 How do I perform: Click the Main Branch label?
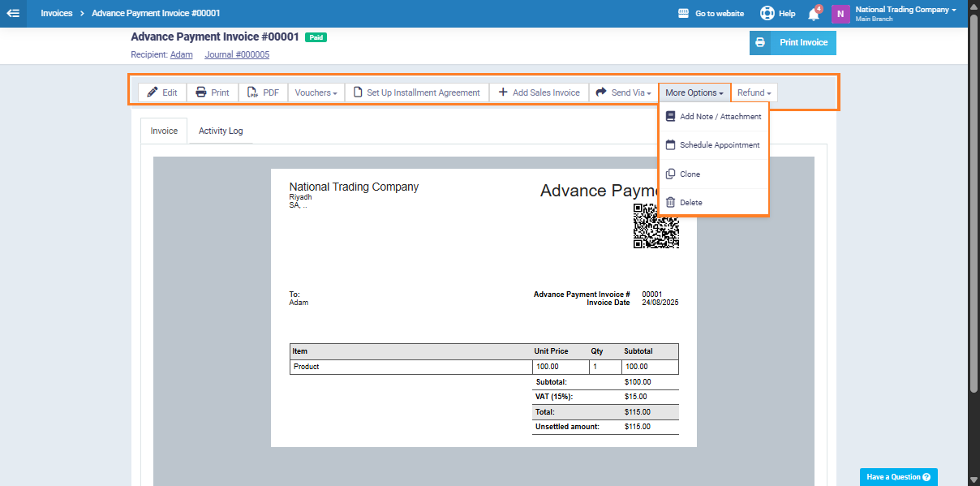[875, 19]
